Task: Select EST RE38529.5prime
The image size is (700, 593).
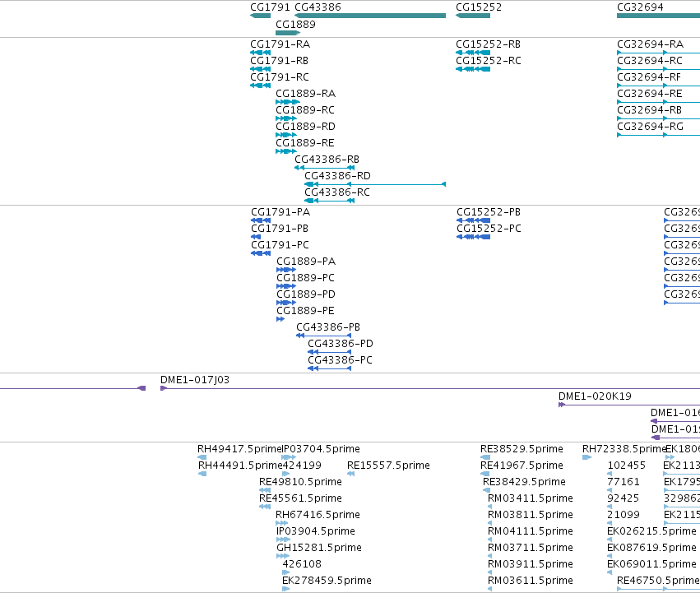Action: point(522,449)
